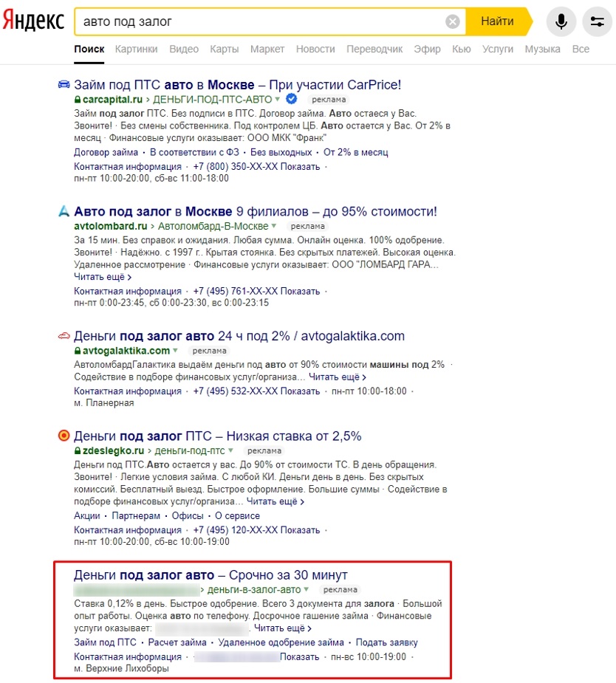Click the green padlock beside avtogalaktika.com

tap(78, 351)
